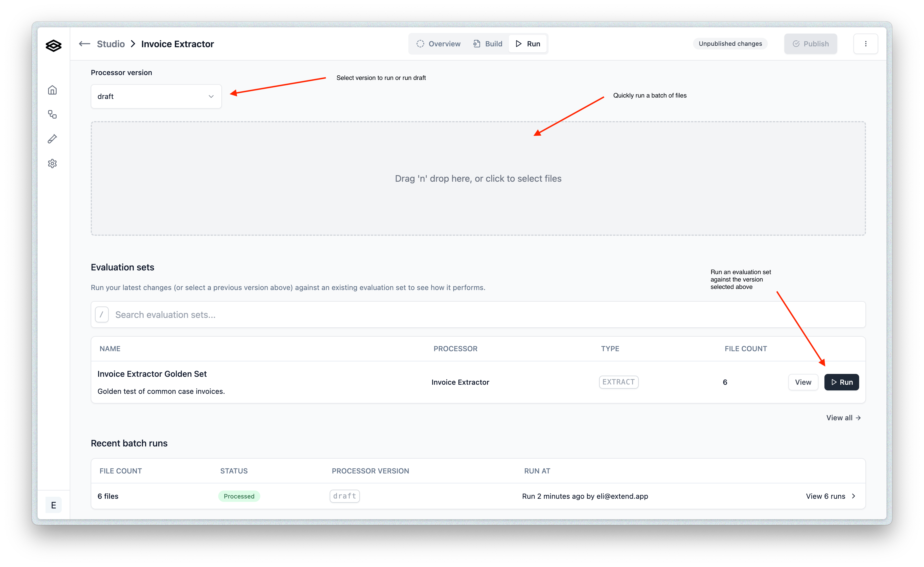Image resolution: width=924 pixels, height=567 pixels.
Task: Select the Run tab
Action: point(528,44)
